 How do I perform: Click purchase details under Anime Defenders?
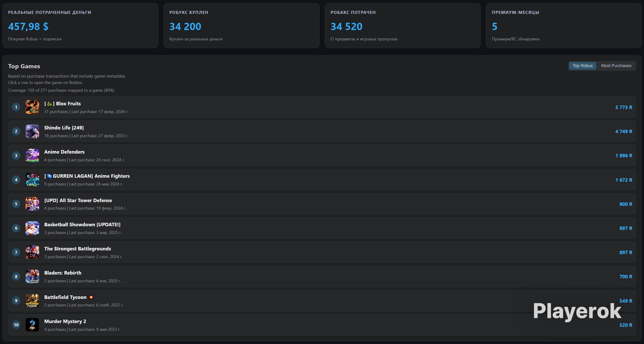coord(85,160)
